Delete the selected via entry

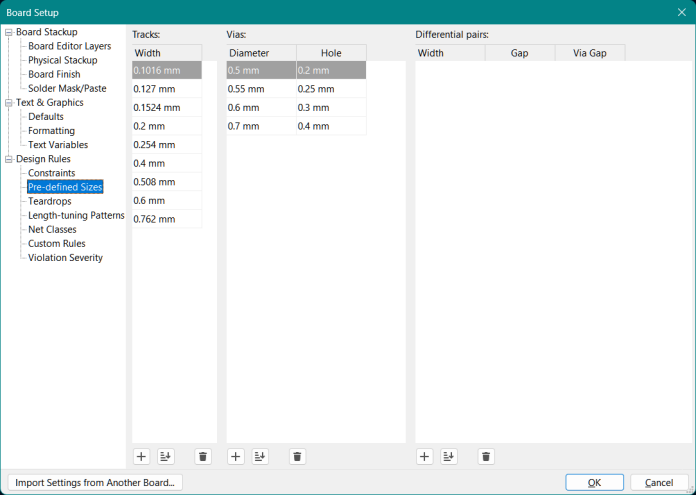coord(297,457)
